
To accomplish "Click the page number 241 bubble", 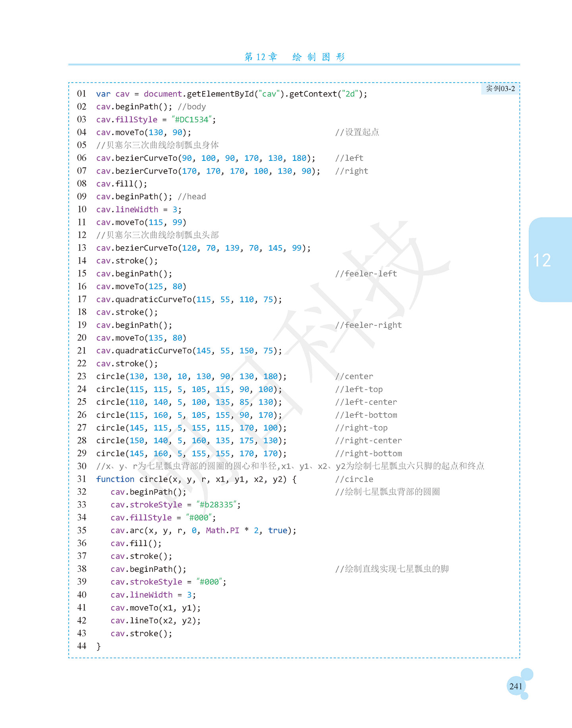I will [x=516, y=686].
